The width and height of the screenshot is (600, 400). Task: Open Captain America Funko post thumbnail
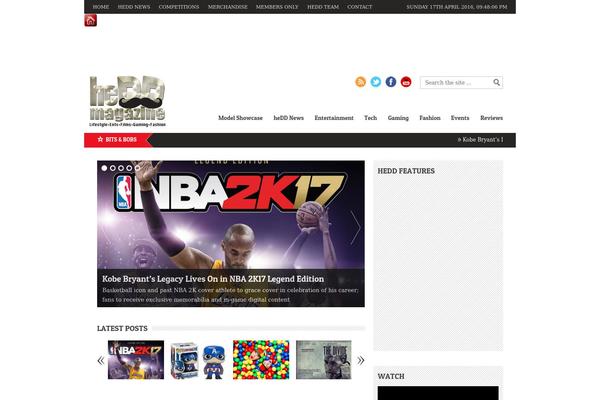click(x=198, y=360)
